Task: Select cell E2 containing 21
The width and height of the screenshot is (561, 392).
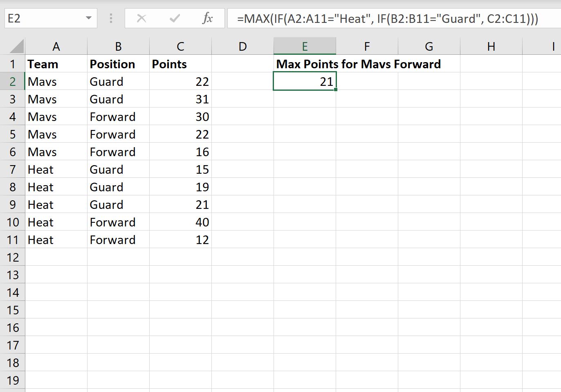Action: coord(305,82)
